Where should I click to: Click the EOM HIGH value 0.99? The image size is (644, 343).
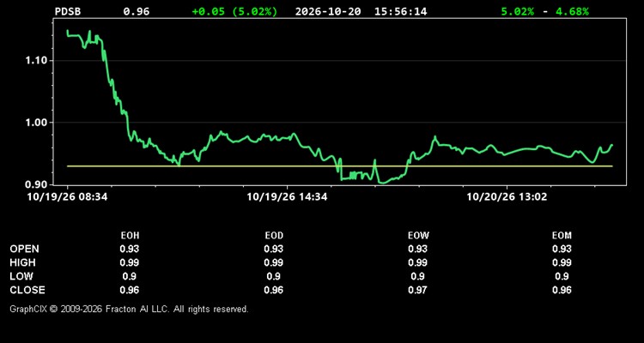[x=562, y=262]
